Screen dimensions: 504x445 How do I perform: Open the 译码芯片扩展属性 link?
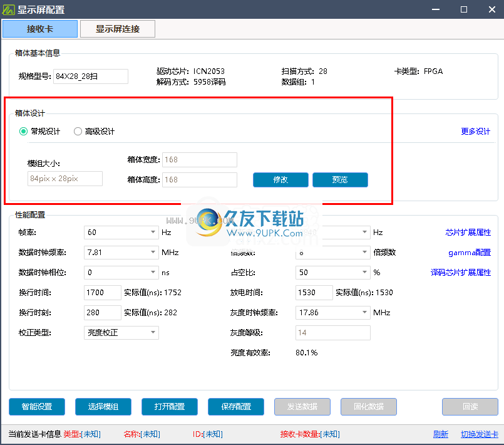pos(461,273)
